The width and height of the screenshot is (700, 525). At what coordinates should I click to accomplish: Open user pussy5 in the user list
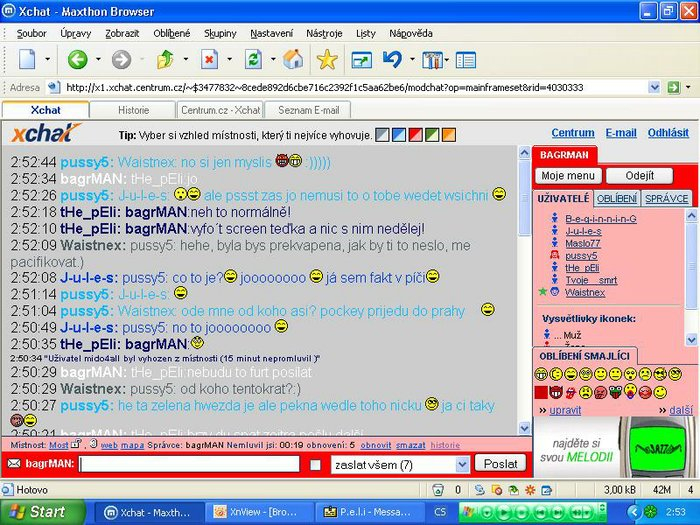coord(581,256)
